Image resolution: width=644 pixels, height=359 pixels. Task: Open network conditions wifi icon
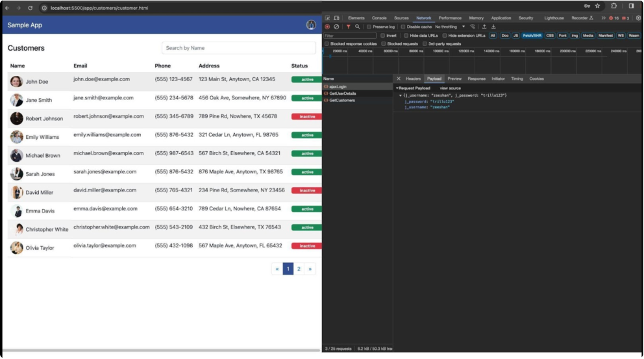click(x=473, y=27)
